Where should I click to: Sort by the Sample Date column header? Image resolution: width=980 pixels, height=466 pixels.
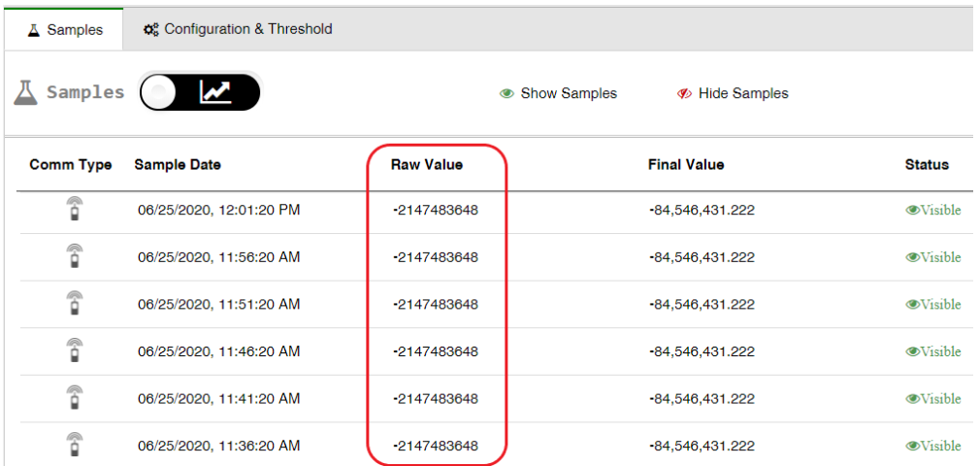click(178, 164)
